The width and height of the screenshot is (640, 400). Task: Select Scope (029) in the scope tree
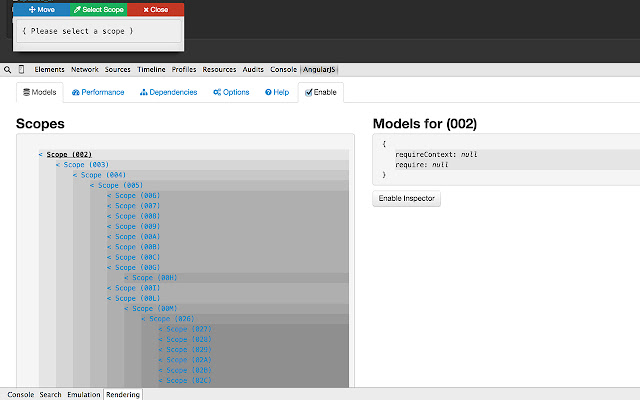point(189,349)
